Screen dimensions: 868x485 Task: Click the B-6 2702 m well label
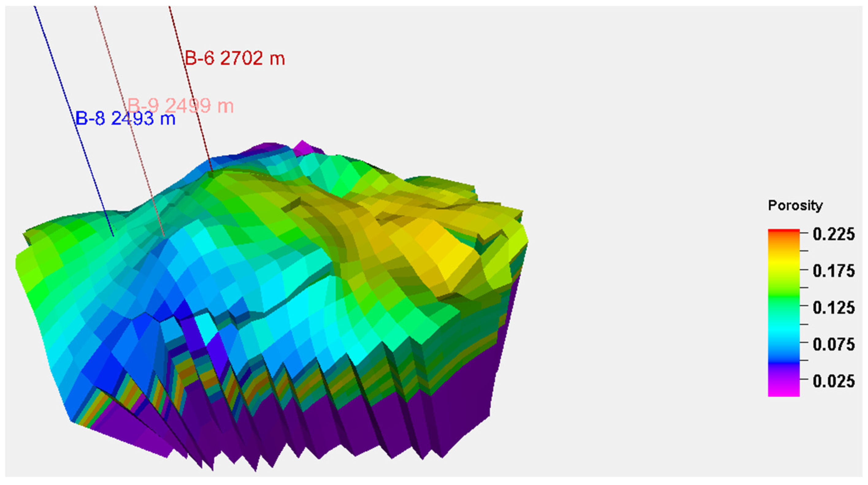(x=235, y=58)
